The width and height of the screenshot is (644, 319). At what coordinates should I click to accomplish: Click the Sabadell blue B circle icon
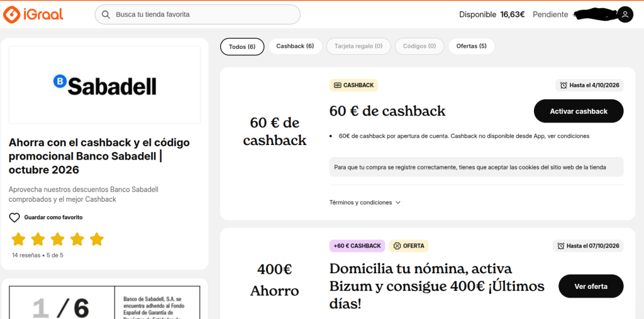pos(60,81)
